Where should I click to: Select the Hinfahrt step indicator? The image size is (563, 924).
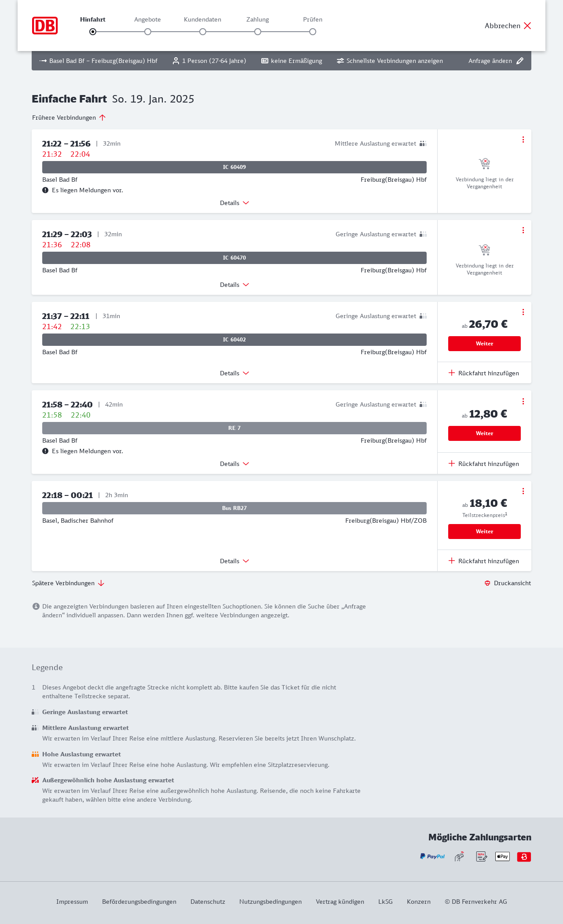93,32
